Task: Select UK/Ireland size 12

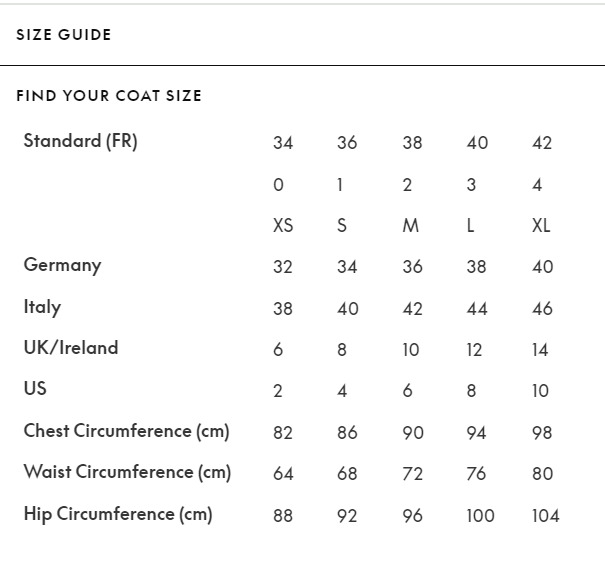Action: point(474,350)
